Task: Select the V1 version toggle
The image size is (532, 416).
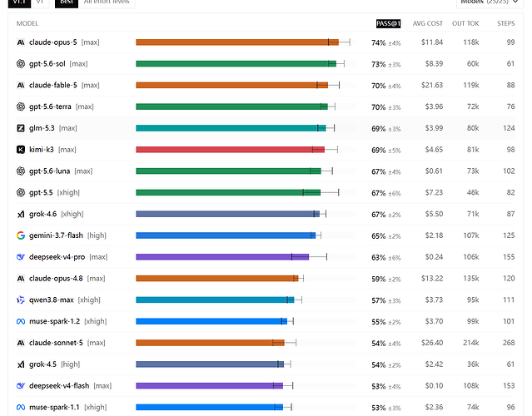Action: tap(40, 2)
